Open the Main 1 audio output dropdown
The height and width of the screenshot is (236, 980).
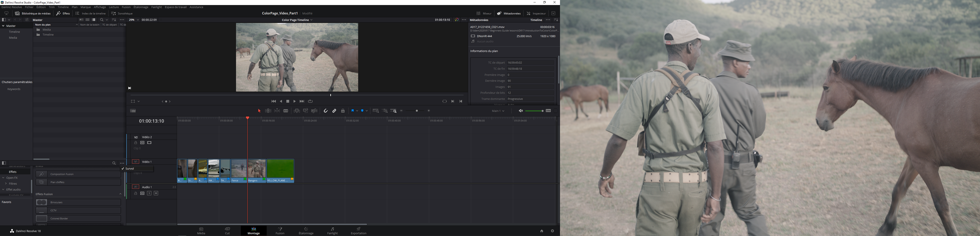pos(498,111)
